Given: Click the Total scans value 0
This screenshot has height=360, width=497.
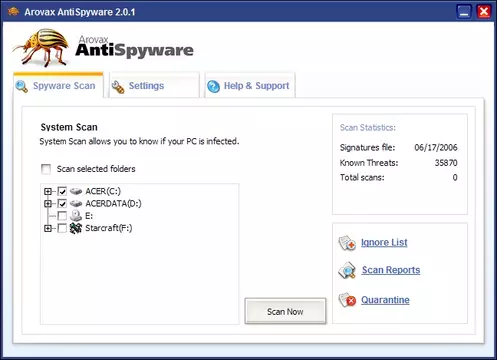Looking at the screenshot, I should [455, 178].
